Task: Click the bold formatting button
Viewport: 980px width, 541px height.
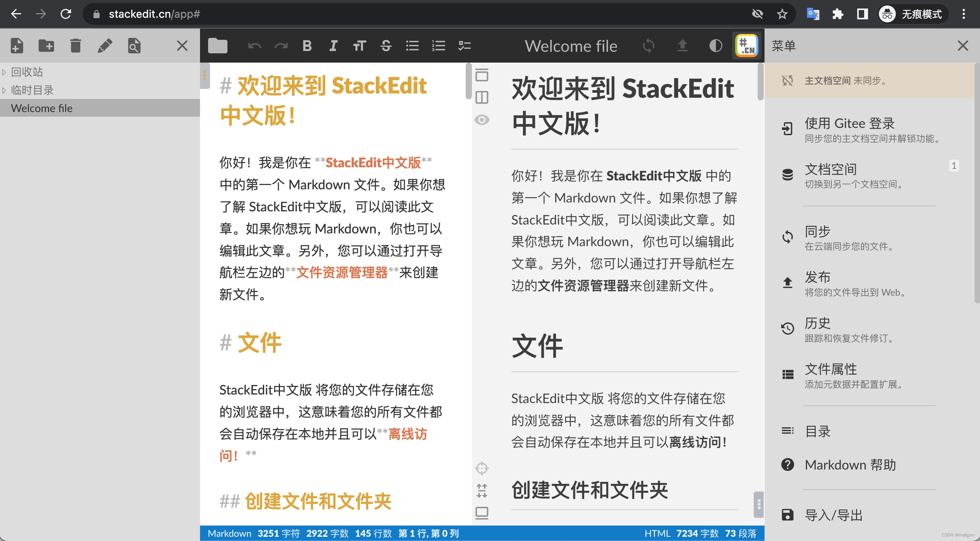Action: tap(307, 46)
